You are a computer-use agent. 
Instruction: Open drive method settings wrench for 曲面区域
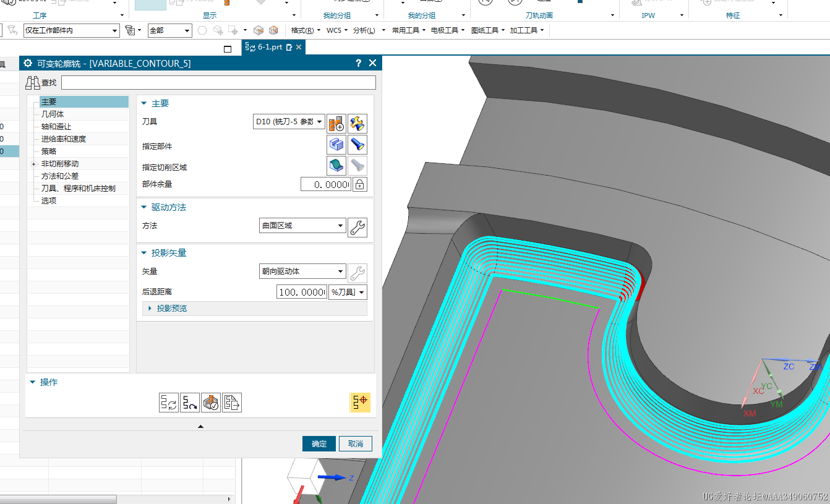(357, 228)
